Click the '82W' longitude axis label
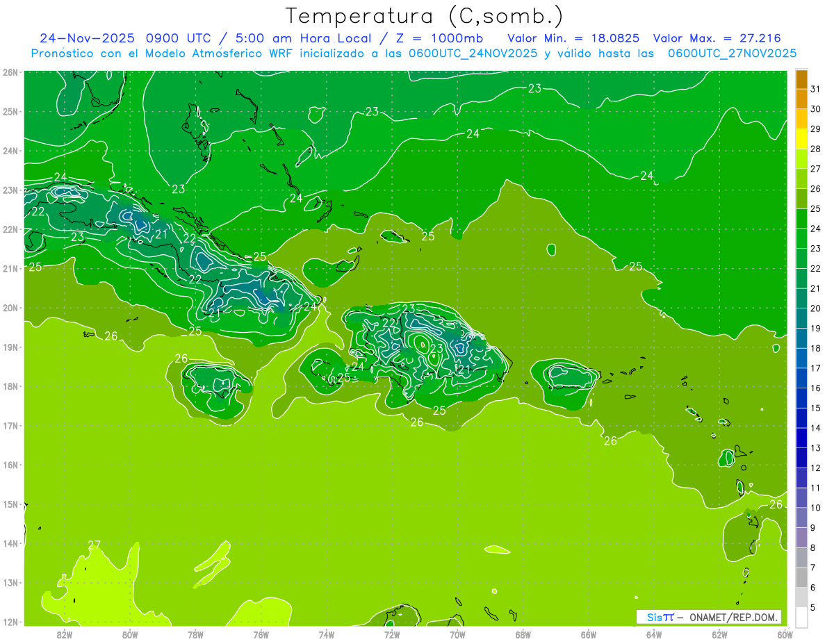 tap(65, 634)
